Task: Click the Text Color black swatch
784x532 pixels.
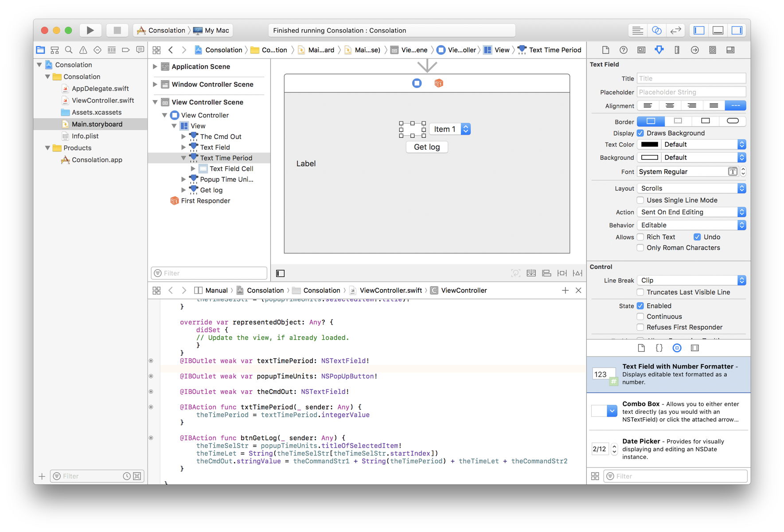Action: click(649, 144)
